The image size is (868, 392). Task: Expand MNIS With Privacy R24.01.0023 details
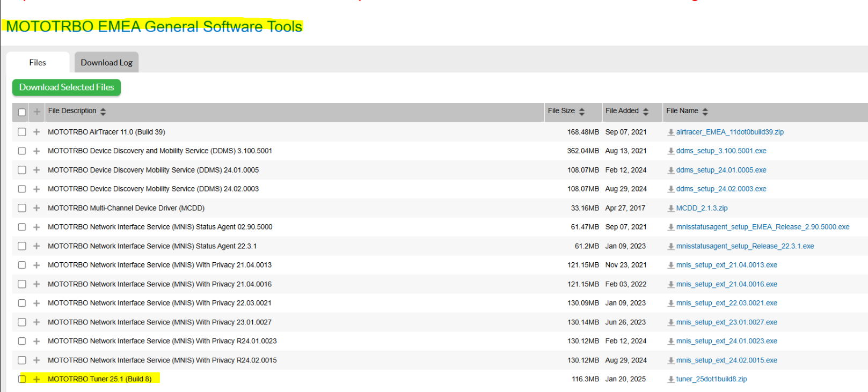pyautogui.click(x=37, y=342)
